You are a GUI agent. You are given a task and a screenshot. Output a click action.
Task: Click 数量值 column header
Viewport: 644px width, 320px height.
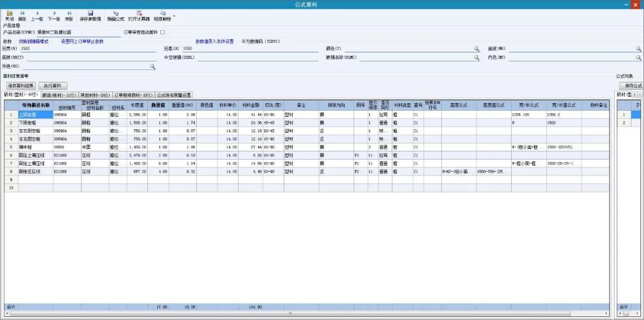click(157, 105)
